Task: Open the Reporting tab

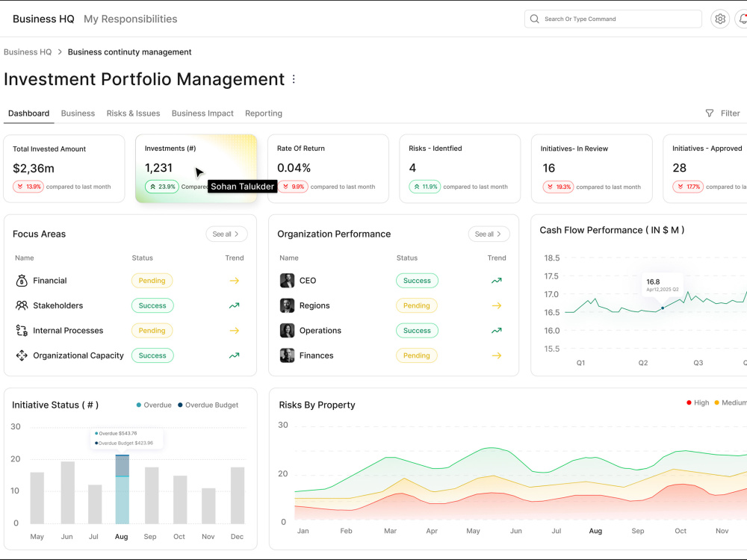Action: point(264,113)
